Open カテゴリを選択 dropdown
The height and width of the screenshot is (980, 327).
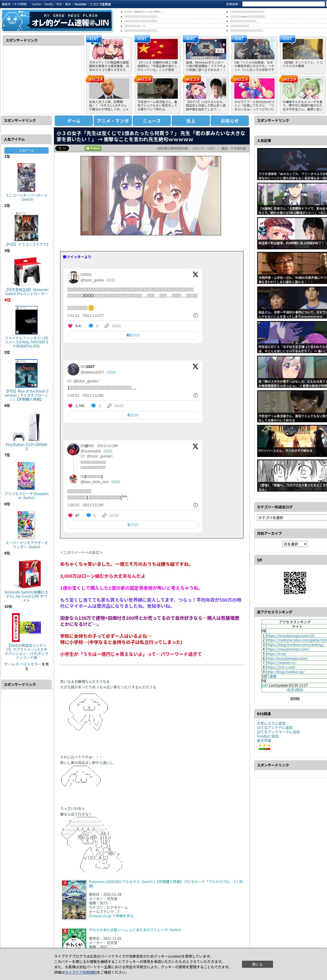[292, 517]
